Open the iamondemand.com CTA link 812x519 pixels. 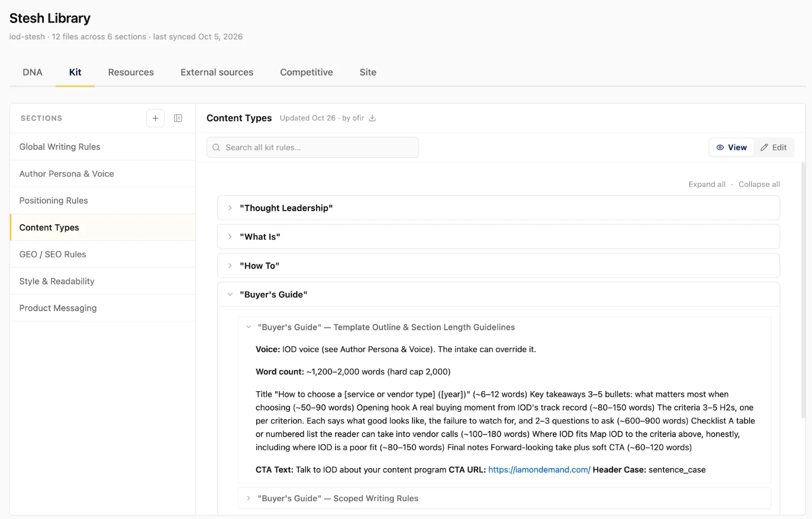pyautogui.click(x=539, y=470)
